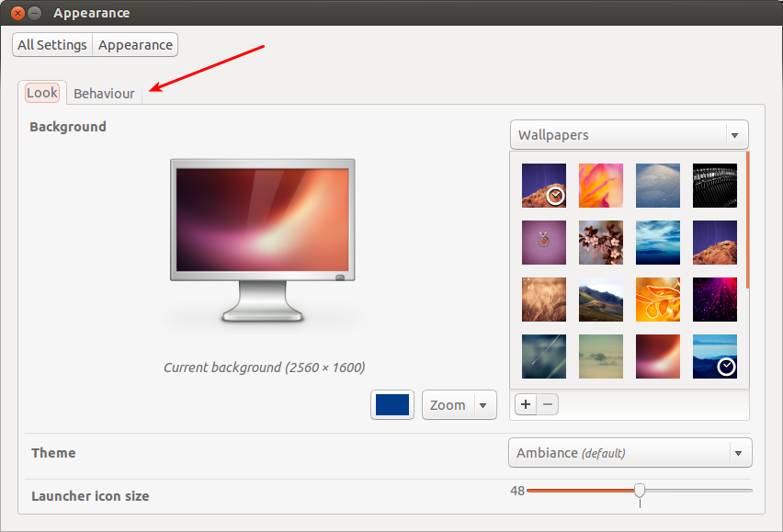Adjust the Launcher icon size slider handle
Viewport: 783px width, 532px height.
[640, 491]
